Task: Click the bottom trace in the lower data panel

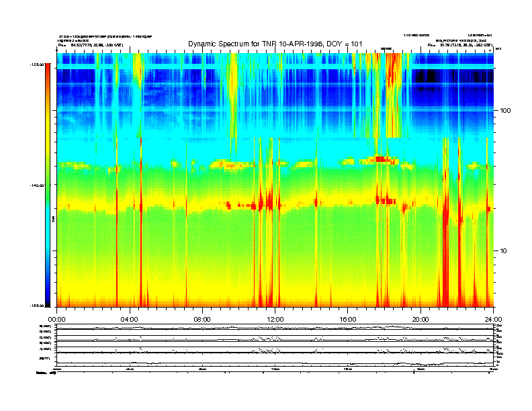Action: (x=269, y=362)
